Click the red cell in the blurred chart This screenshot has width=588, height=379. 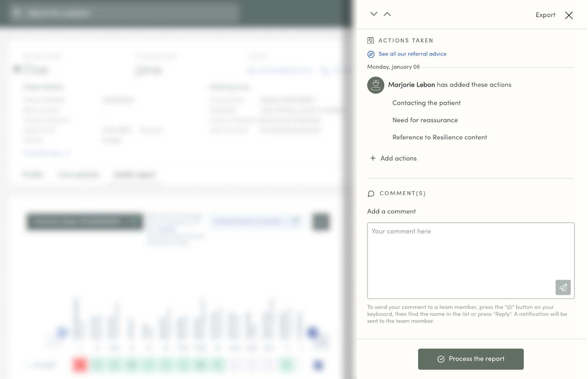[x=80, y=365]
